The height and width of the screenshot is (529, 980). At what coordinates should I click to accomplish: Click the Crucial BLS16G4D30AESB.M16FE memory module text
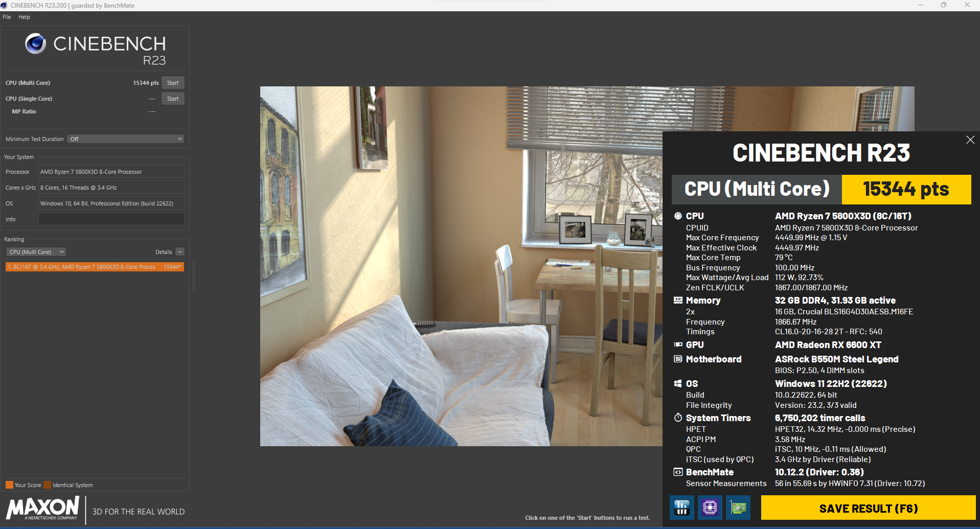(844, 312)
